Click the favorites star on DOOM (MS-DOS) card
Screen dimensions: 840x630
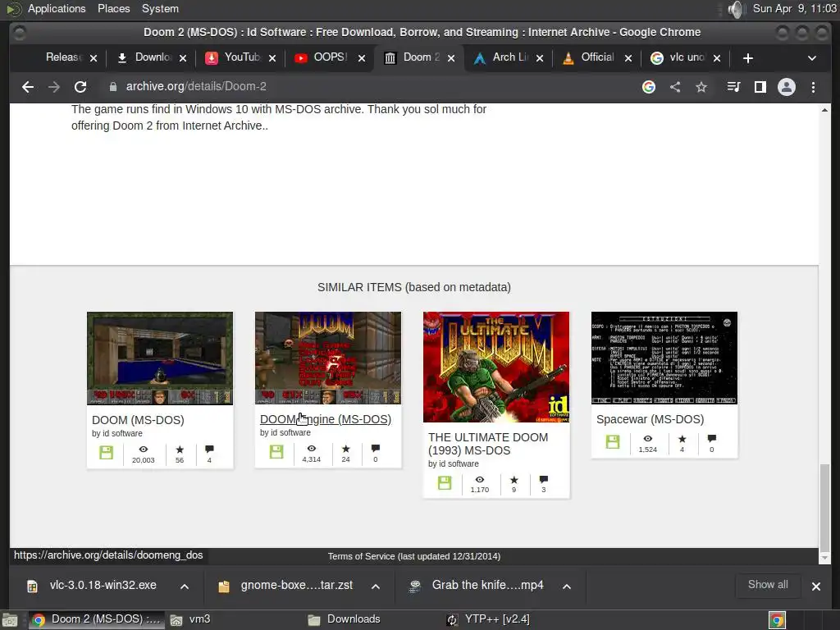pyautogui.click(x=180, y=449)
